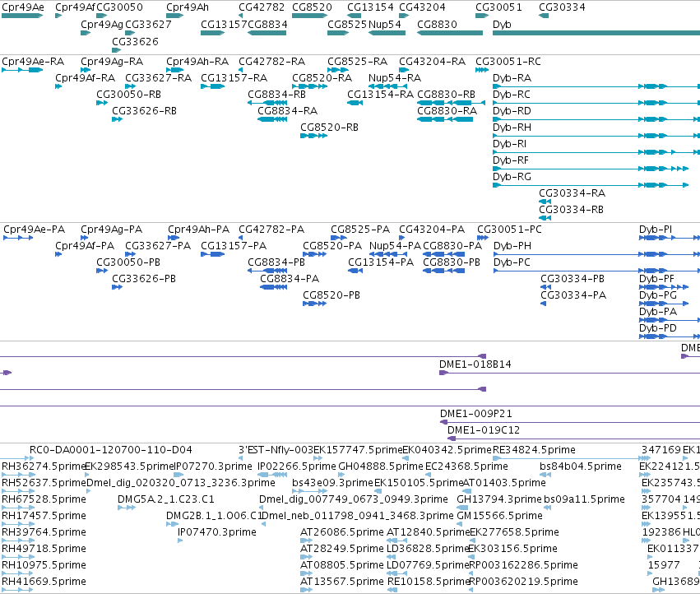
Task: Click the Cpr49Ag-RA transcript label
Action: click(112, 62)
